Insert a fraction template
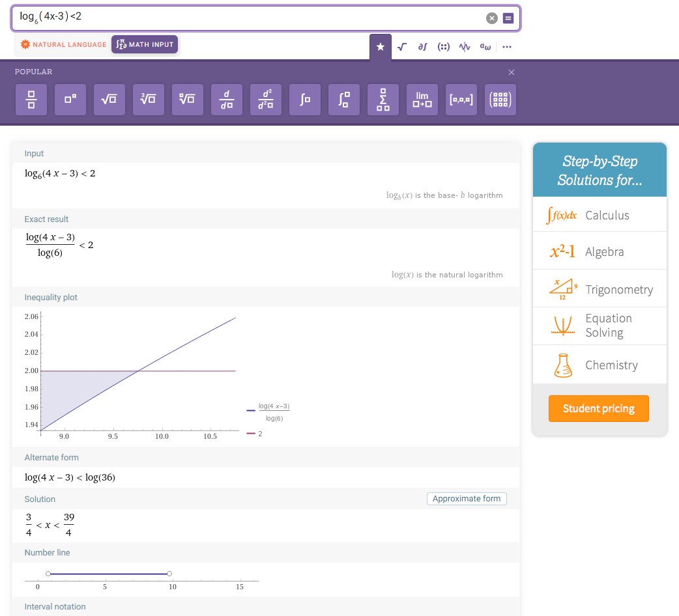Viewport: 679px width, 616px height. pos(31,100)
